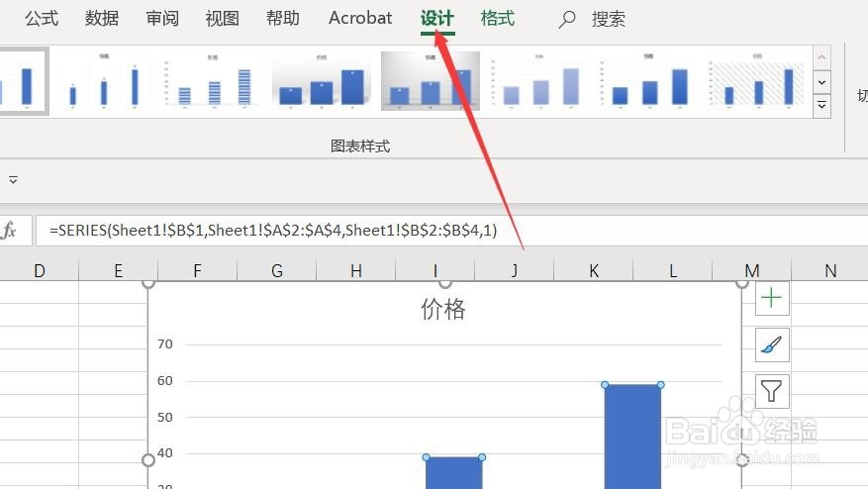Screen dimensions: 868x489
Task: Select column N header
Action: point(829,271)
